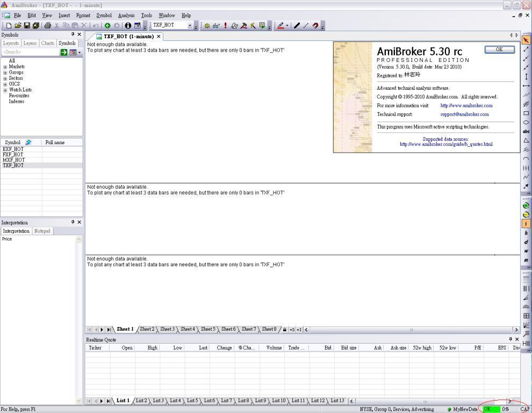This screenshot has width=532, height=413.
Task: Select the parallel lines drawing tool
Action: (526, 95)
